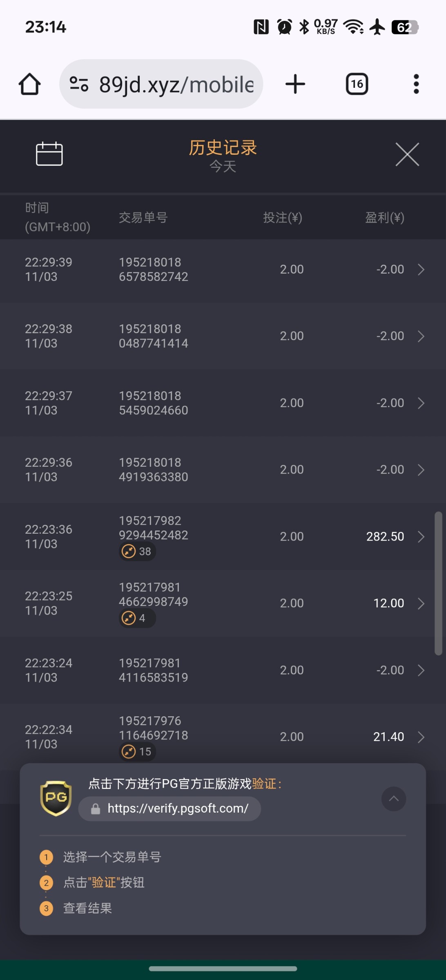Tap the free spins badge showing 38
Viewport: 446px width, 980px height.
click(137, 551)
